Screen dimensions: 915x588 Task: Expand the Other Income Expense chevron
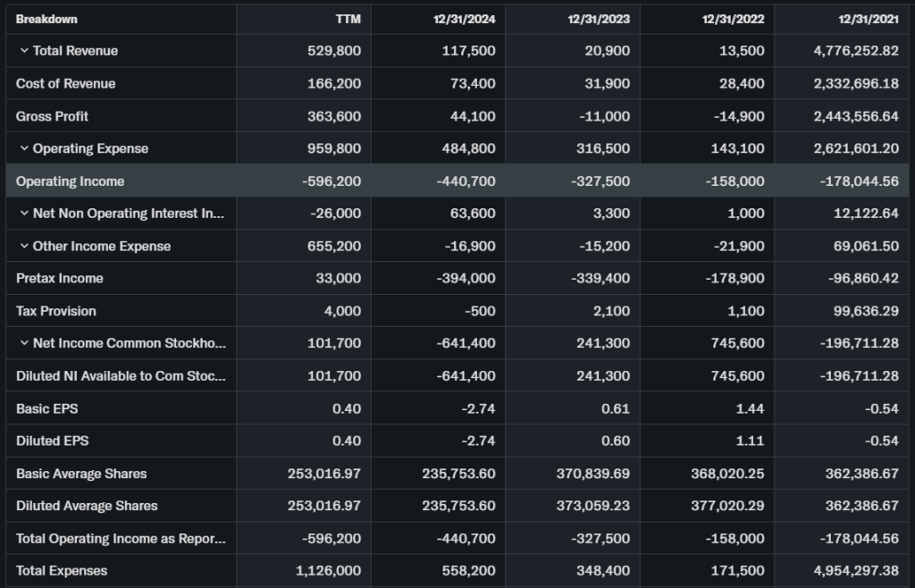coord(24,246)
